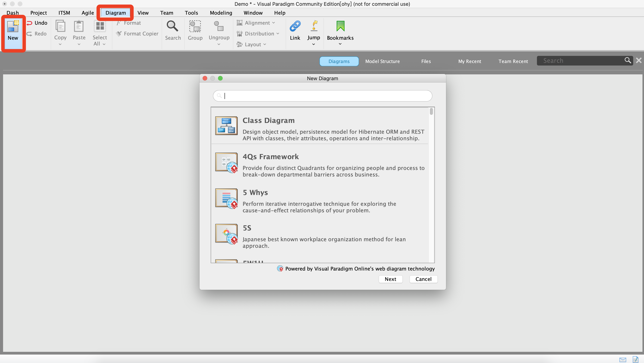Expand the Copy dropdown arrow
Viewport: 644px width, 363px height.
pos(60,44)
